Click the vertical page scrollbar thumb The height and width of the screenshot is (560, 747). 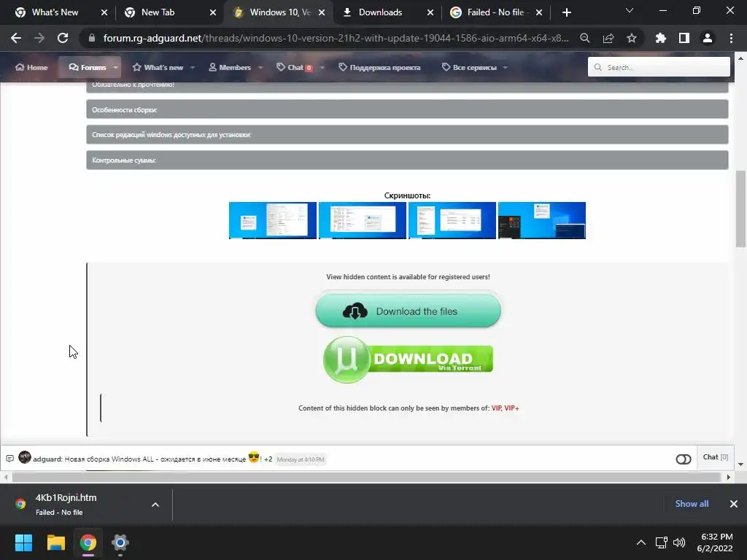[740, 209]
